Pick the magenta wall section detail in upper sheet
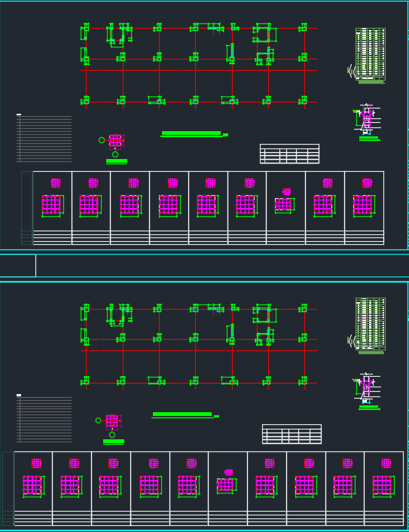This screenshot has width=409, height=532. pos(367,119)
